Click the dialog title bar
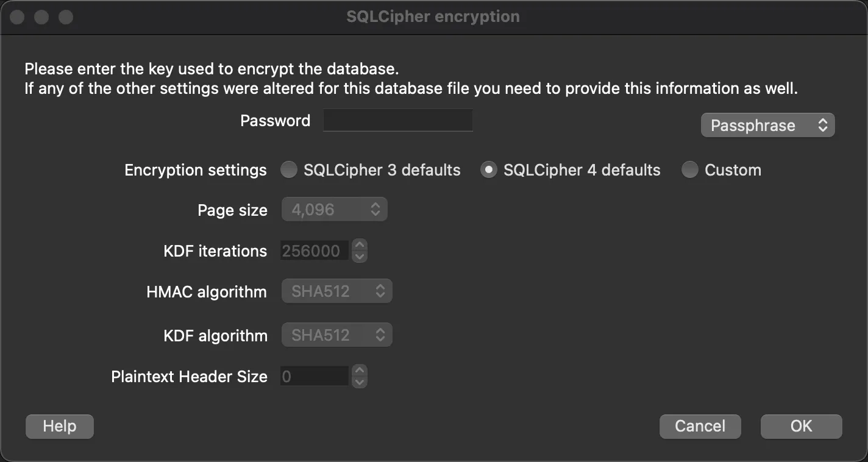868x462 pixels. [x=434, y=16]
